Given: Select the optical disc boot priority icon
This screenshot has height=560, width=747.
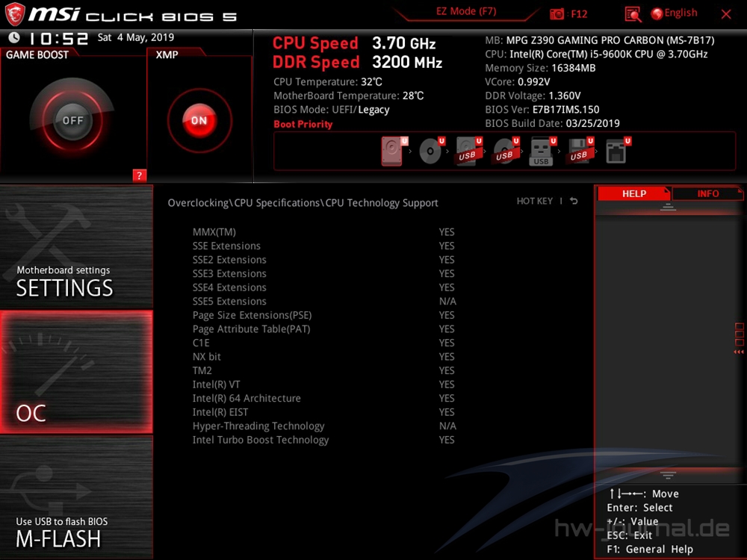Looking at the screenshot, I should click(x=431, y=151).
